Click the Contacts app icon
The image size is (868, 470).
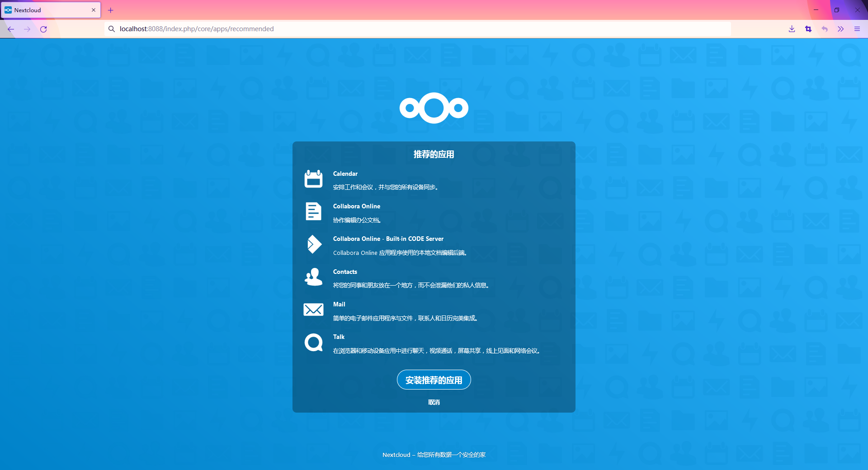(x=313, y=277)
